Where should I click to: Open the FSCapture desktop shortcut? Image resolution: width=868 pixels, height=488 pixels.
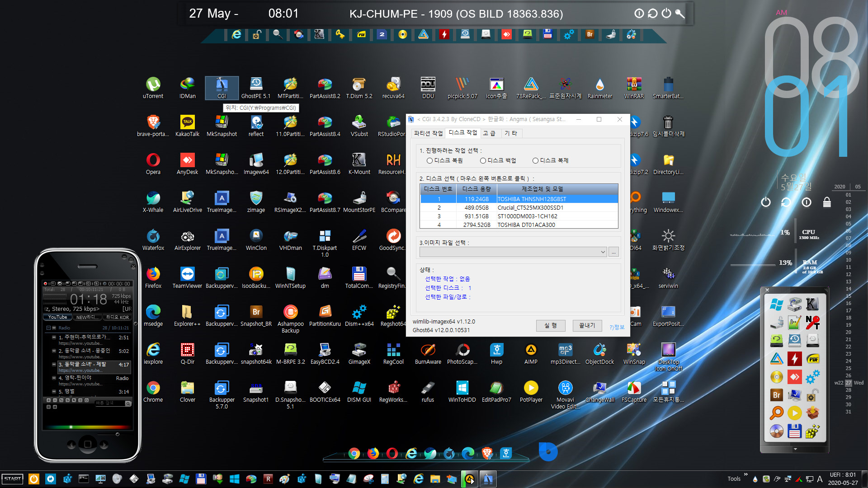tap(634, 391)
